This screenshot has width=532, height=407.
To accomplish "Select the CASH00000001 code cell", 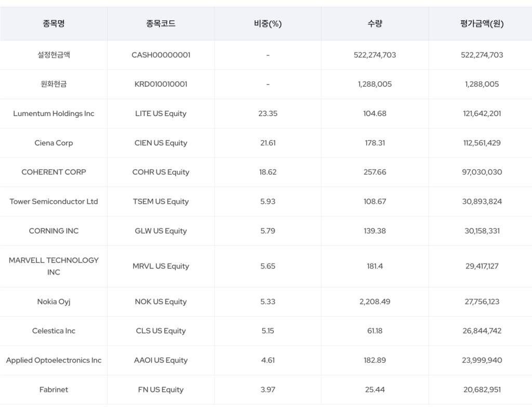I will click(x=161, y=55).
